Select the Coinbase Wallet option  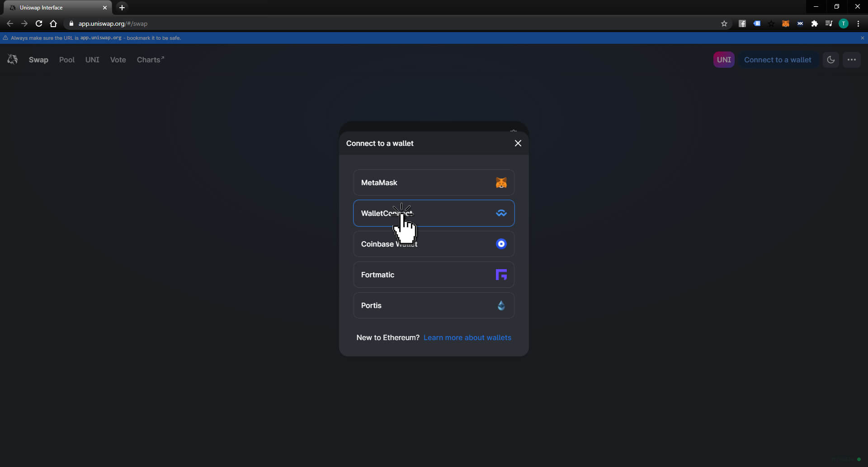pyautogui.click(x=434, y=244)
